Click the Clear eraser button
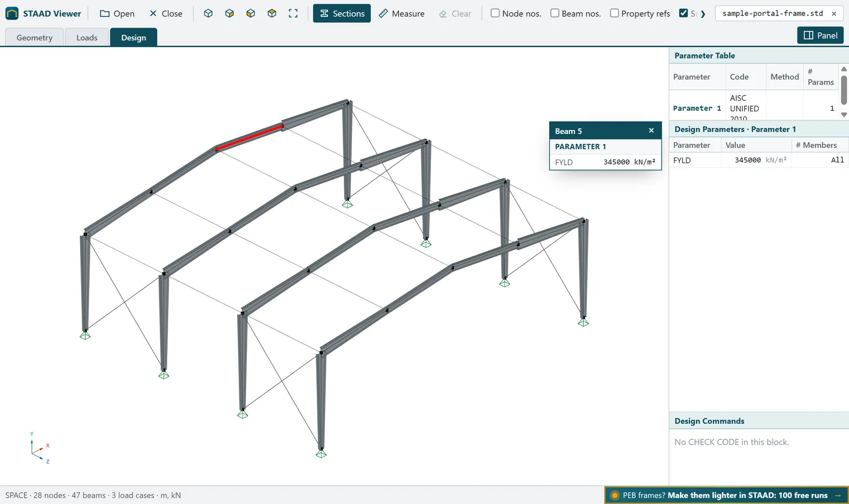849x504 pixels. pos(455,13)
